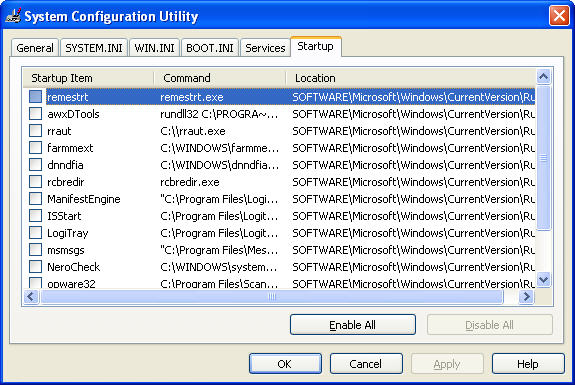Select the rraut item name

59,131
